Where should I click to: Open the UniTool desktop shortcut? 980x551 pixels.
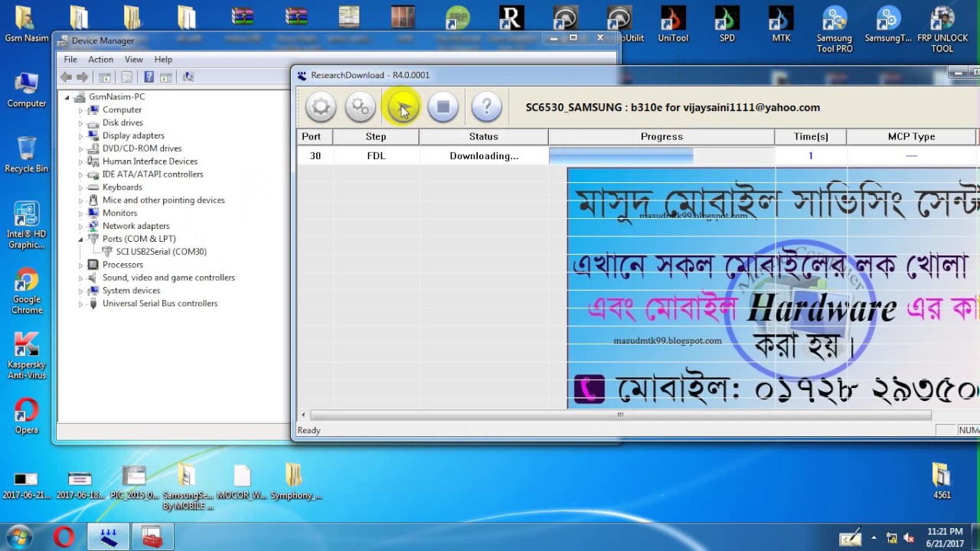(x=673, y=24)
